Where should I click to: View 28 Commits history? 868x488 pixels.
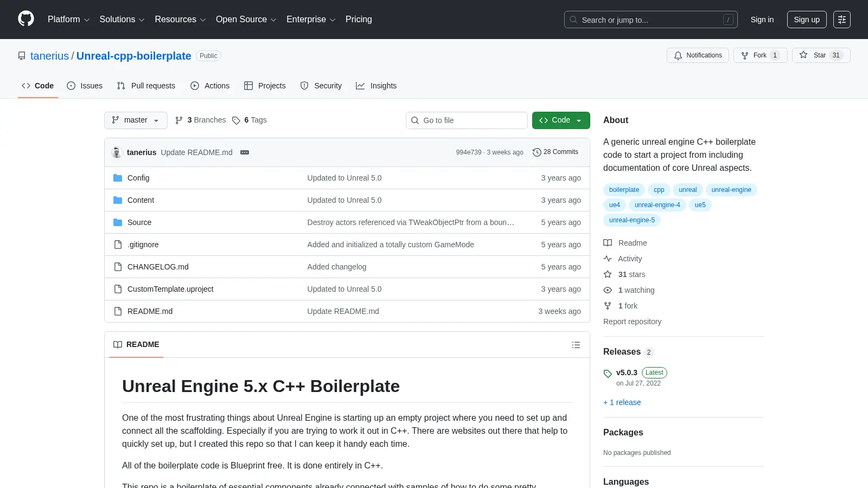[x=556, y=152]
